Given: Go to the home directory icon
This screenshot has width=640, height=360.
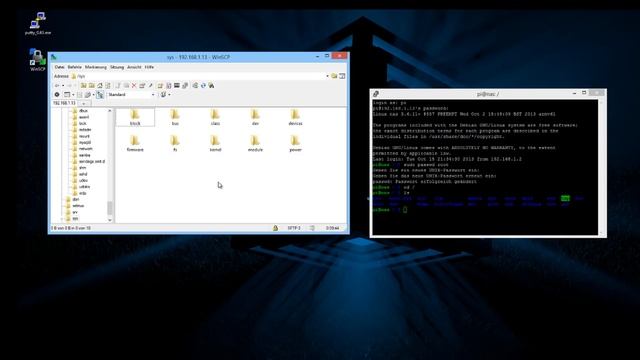Looking at the screenshot, I should tap(100, 85).
